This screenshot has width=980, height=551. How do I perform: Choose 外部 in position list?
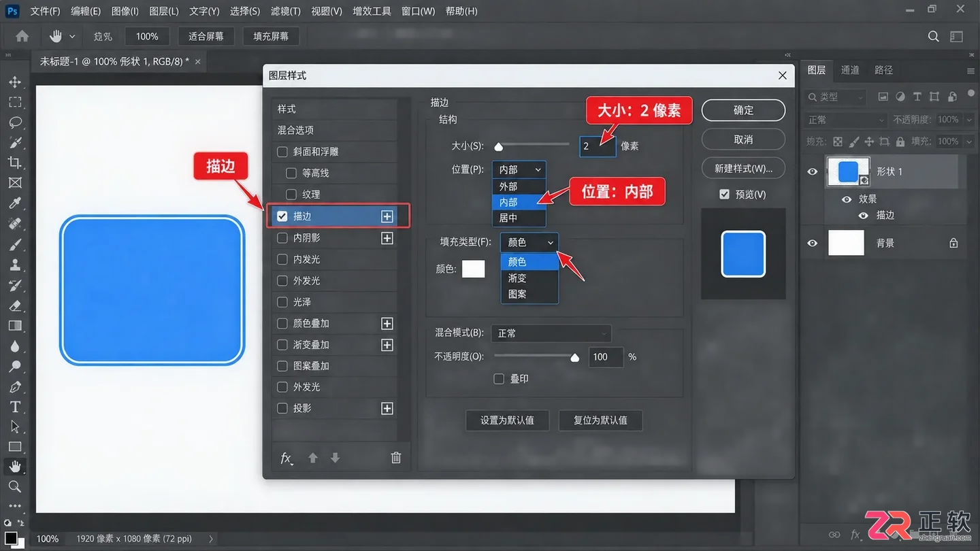tap(519, 186)
